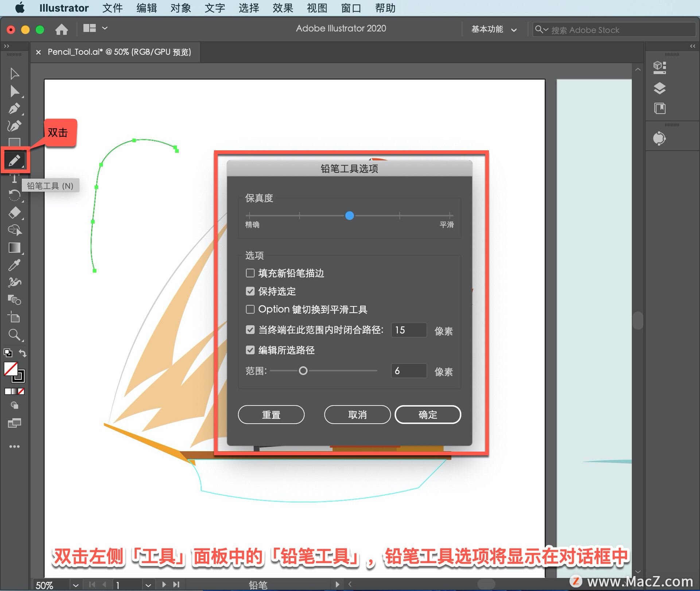Select the Rotate tool
700x591 pixels.
(x=15, y=196)
